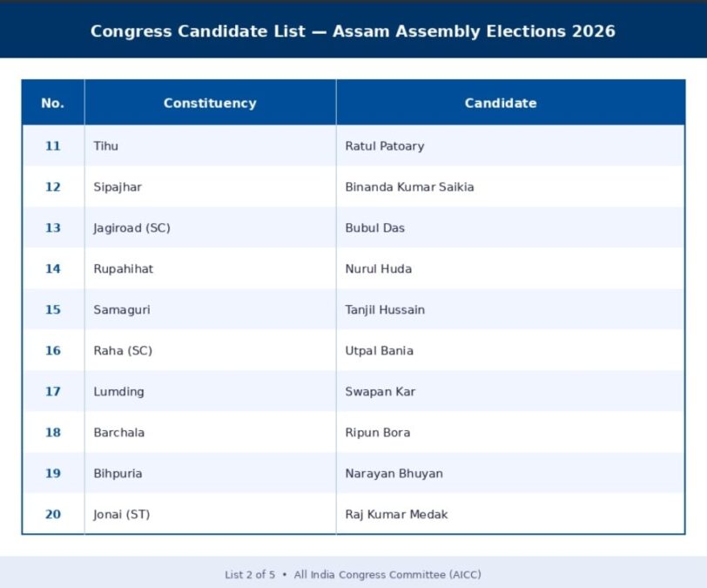Select the Tihu constituency cell
This screenshot has height=588, width=707.
point(106,146)
